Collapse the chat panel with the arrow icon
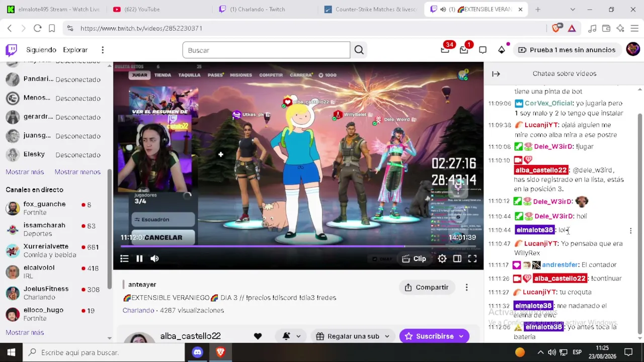Screen dimensions: 644x362 pos(496,74)
